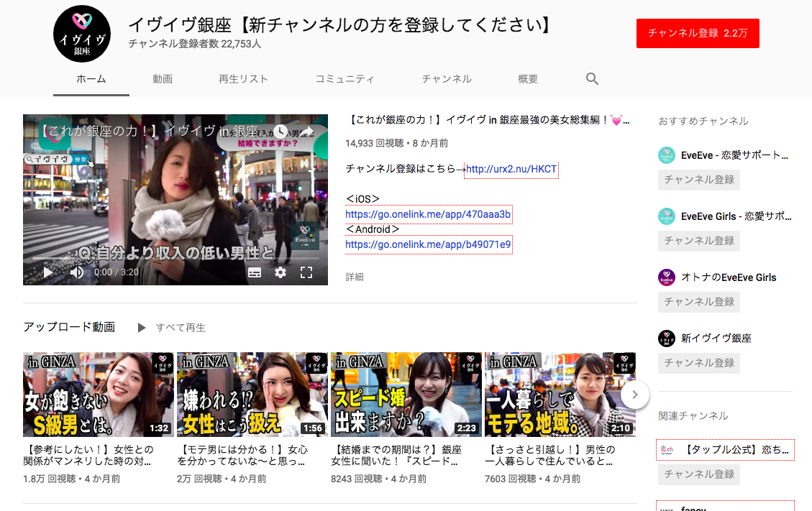Click the すべて再生 play all link
The height and width of the screenshot is (511, 812).
click(x=181, y=328)
